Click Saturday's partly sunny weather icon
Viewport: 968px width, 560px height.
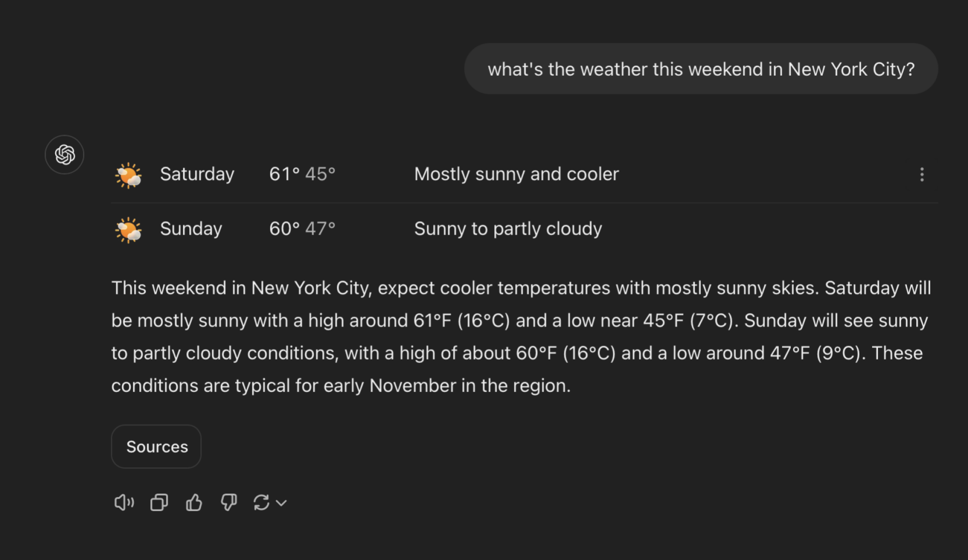click(128, 176)
